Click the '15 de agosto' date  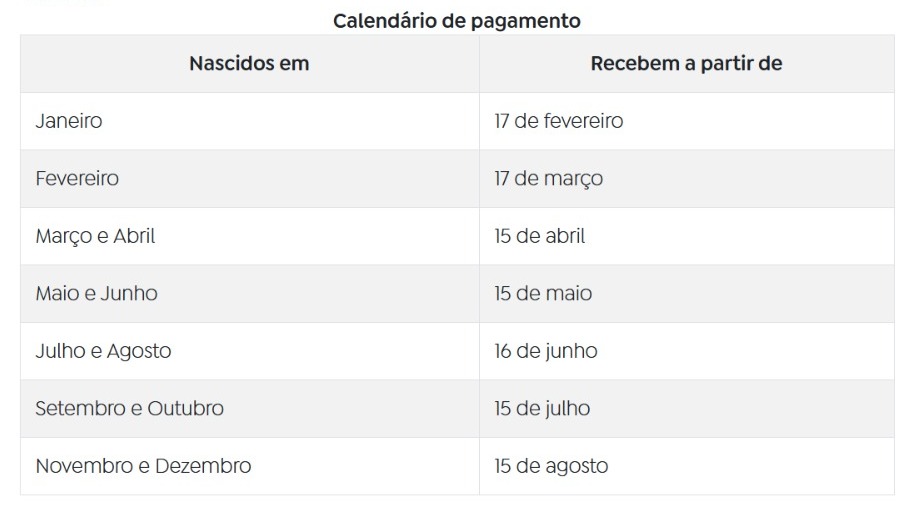[551, 467]
